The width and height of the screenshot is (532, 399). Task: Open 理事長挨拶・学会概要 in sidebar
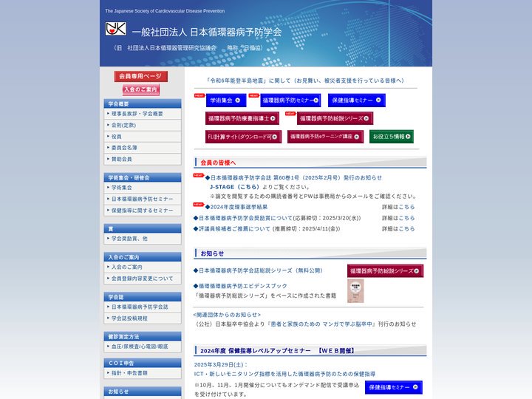point(143,114)
